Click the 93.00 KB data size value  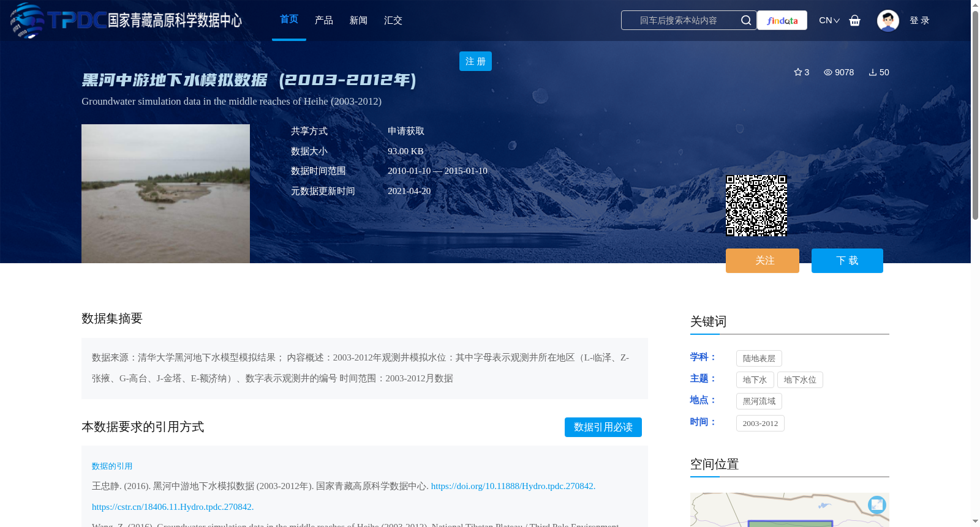click(x=405, y=151)
